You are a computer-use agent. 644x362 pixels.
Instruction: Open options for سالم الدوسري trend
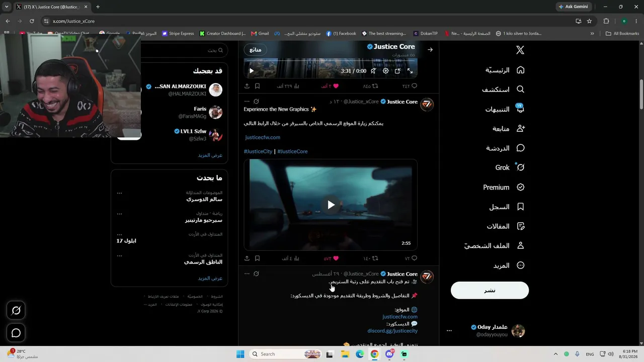pos(119,193)
